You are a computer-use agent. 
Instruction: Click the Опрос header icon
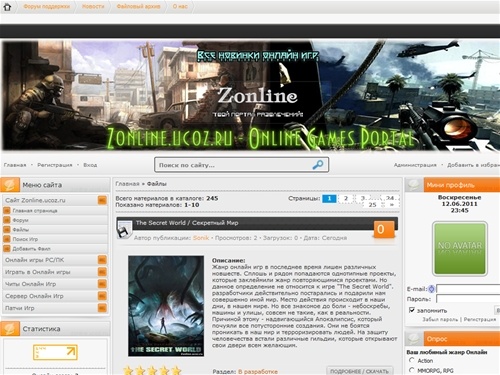click(x=414, y=339)
